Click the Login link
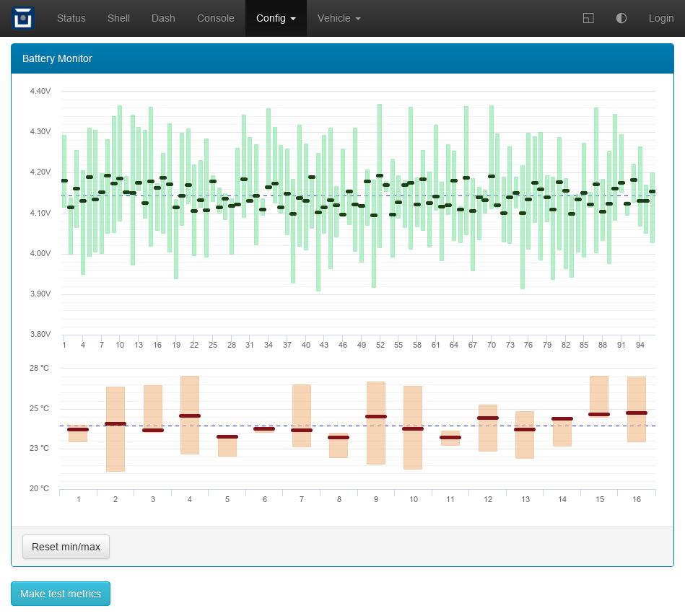 [x=660, y=18]
